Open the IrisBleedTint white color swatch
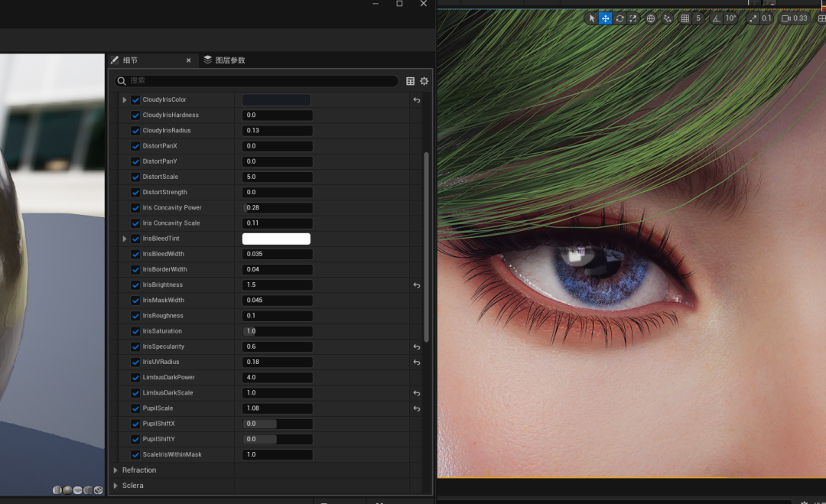Image resolution: width=826 pixels, height=504 pixels. [x=276, y=239]
